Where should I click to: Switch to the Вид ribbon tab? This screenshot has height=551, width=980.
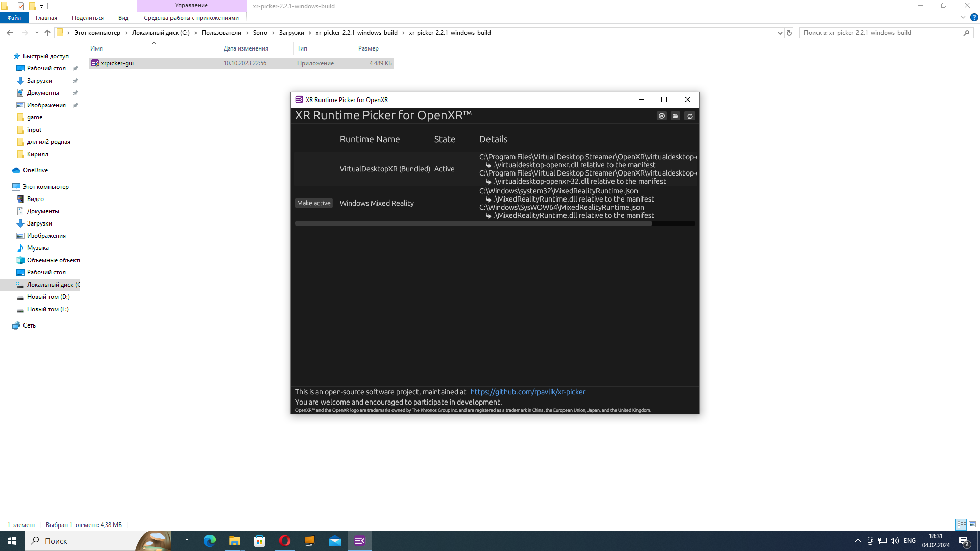click(123, 18)
